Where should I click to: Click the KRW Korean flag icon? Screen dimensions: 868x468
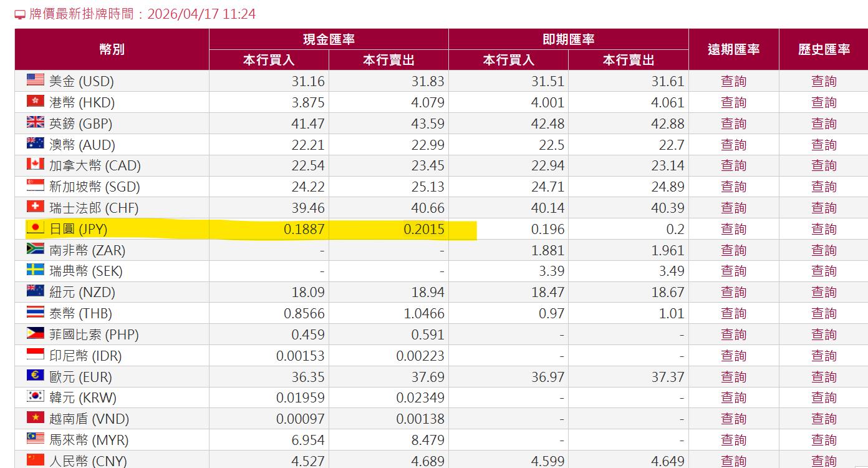click(x=36, y=397)
